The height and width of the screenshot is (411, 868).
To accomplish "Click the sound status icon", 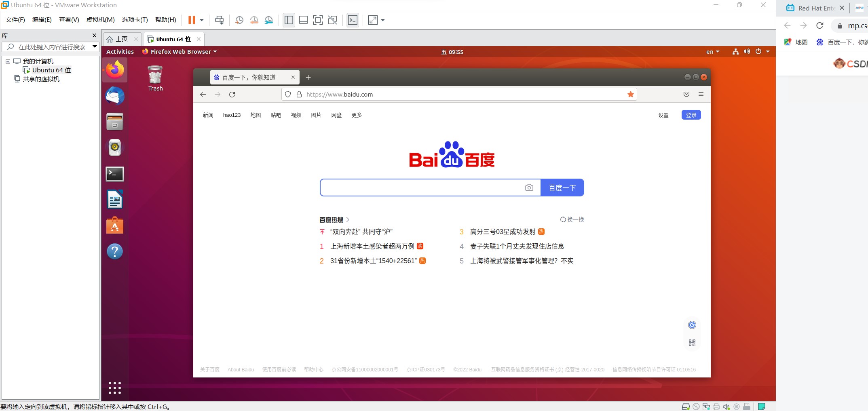I will 727,406.
